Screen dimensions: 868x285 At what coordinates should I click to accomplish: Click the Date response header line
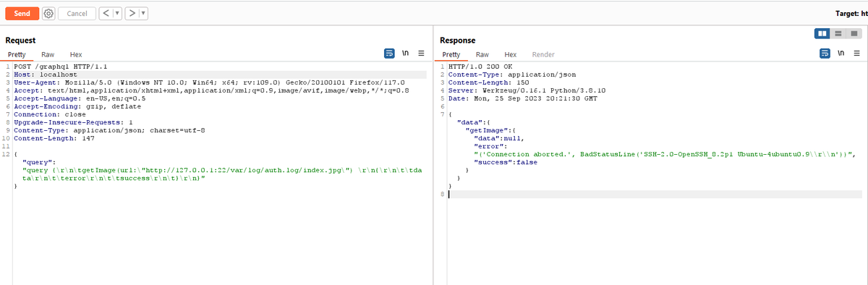pos(523,98)
